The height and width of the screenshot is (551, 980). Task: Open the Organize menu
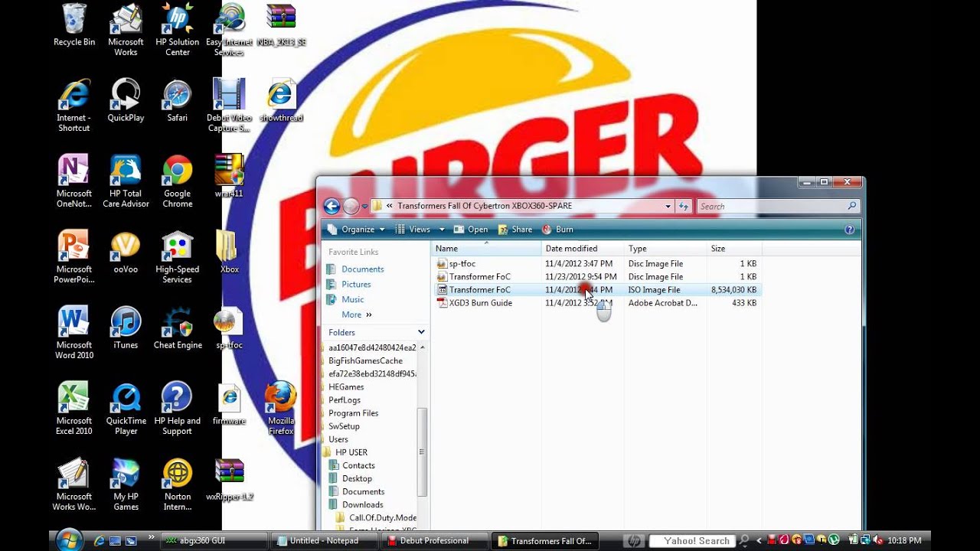click(357, 230)
